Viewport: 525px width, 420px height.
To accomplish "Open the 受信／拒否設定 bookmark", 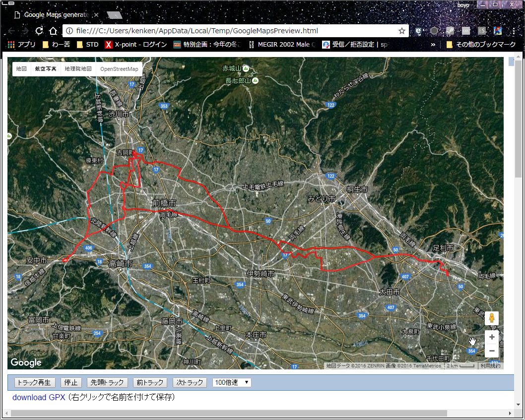I will click(x=355, y=45).
